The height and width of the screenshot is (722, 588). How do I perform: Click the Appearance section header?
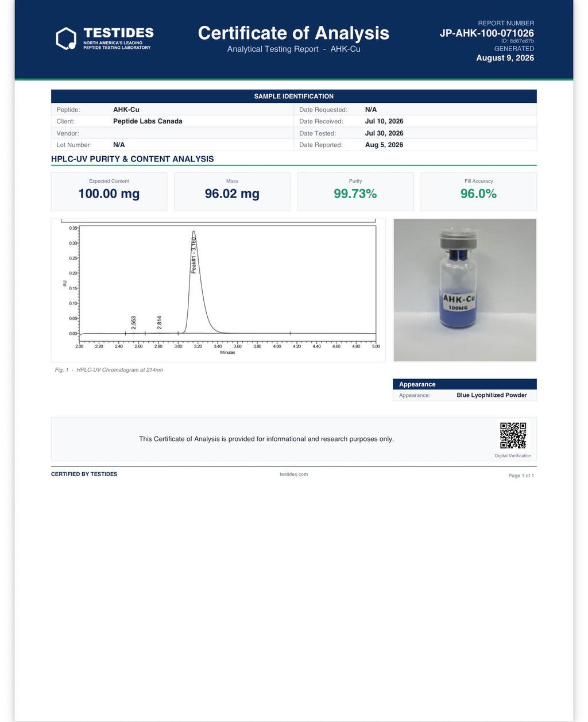465,384
